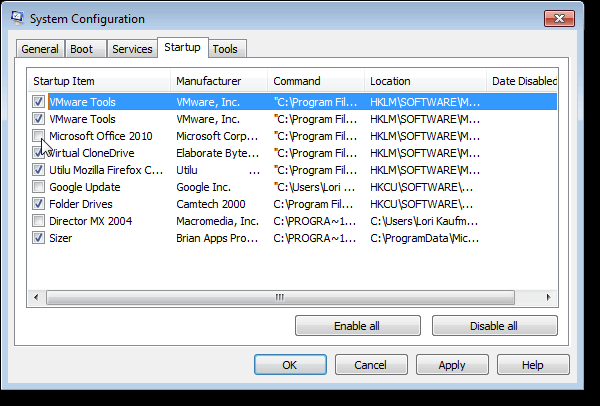Switch to the General tab
Image resolution: width=600 pixels, height=406 pixels.
(41, 49)
